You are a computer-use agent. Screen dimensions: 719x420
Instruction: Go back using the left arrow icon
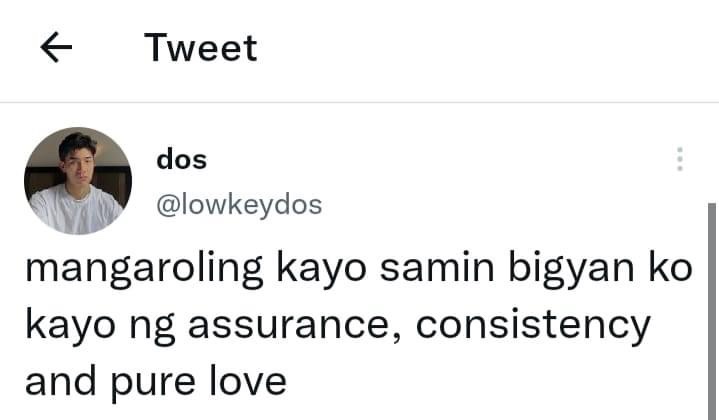pyautogui.click(x=56, y=47)
